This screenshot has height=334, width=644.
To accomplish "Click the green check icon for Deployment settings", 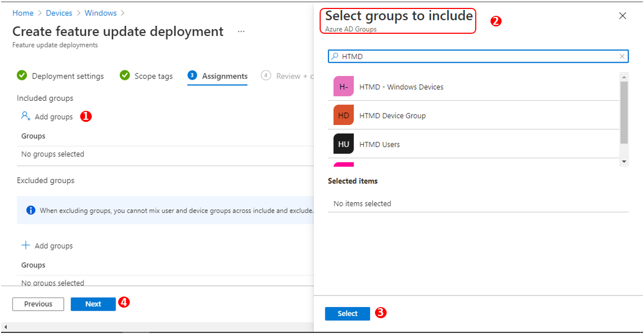I will coord(22,75).
